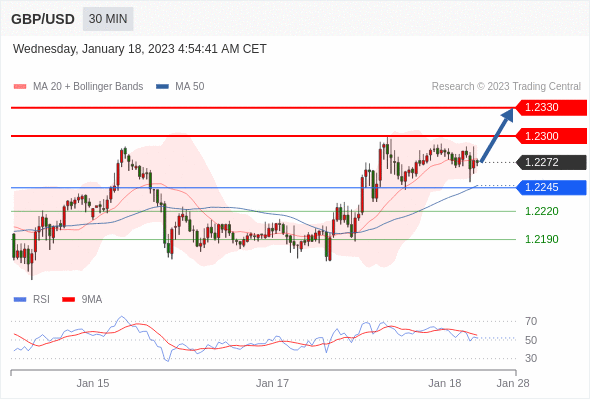
Task: Click the MA 20 + Bollinger Bands legend label
Action: (88, 87)
